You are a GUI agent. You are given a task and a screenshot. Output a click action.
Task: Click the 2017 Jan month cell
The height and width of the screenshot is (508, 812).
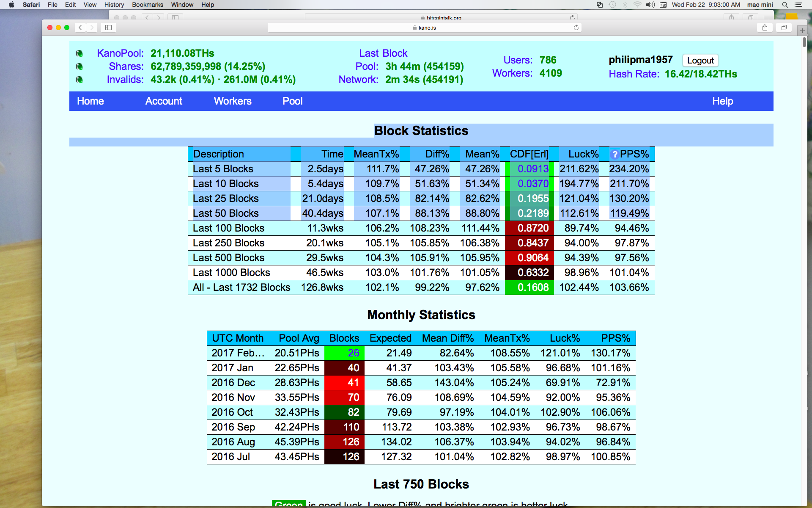232,368
